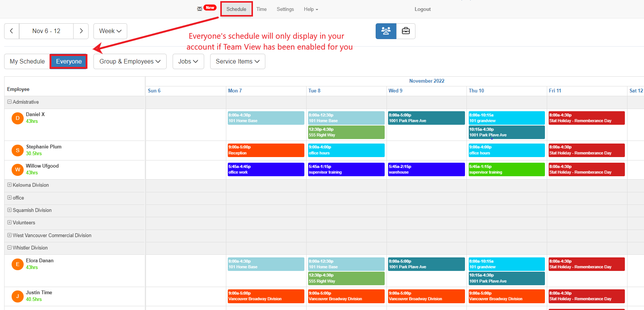Expand the Kelowna Division group

pyautogui.click(x=9, y=185)
